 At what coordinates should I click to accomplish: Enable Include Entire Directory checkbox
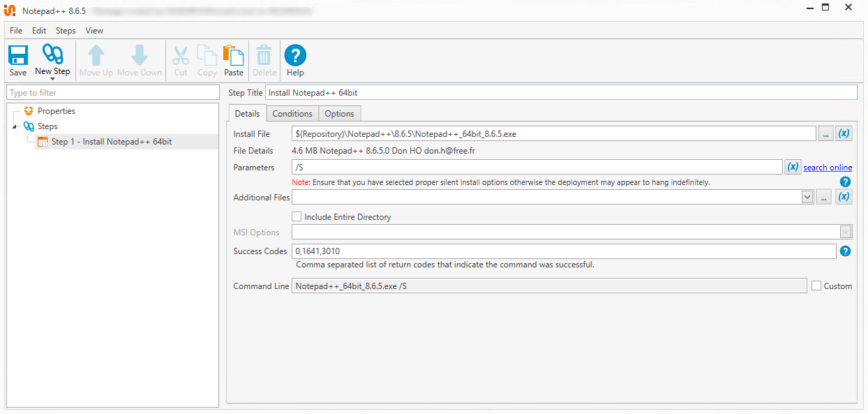click(297, 217)
